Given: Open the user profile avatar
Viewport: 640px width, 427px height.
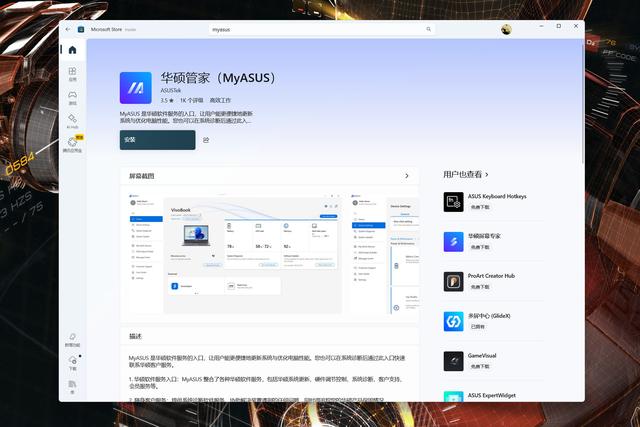Looking at the screenshot, I should [506, 29].
